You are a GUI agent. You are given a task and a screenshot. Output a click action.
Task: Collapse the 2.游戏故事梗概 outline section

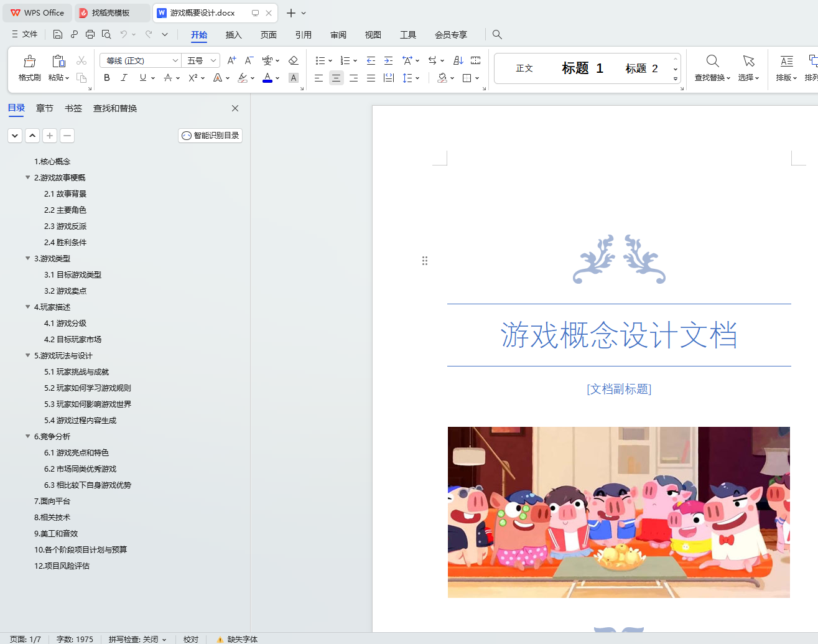coord(27,177)
